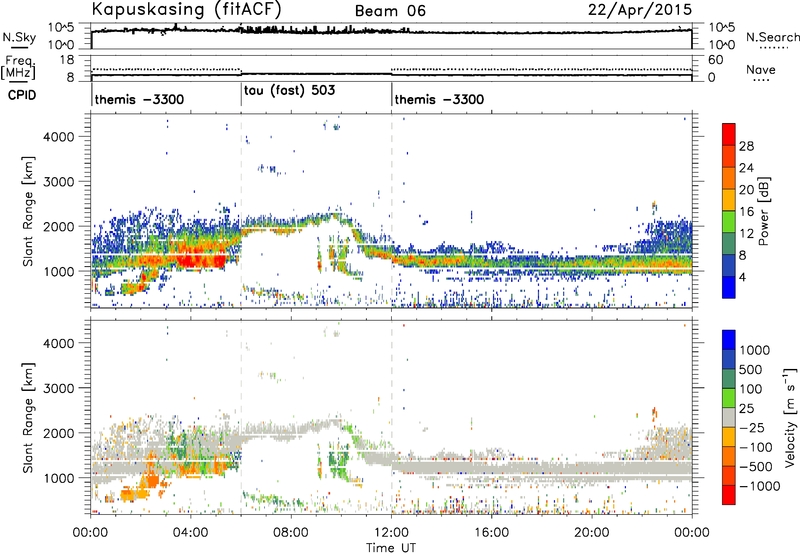Click the '04:00' time axis label

coord(190,533)
